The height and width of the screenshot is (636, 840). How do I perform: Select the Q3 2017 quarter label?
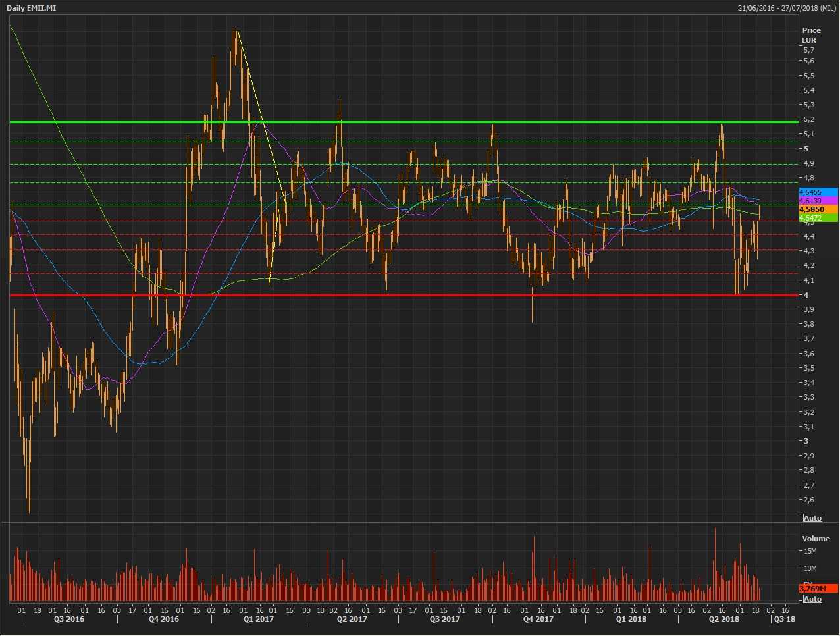(445, 619)
